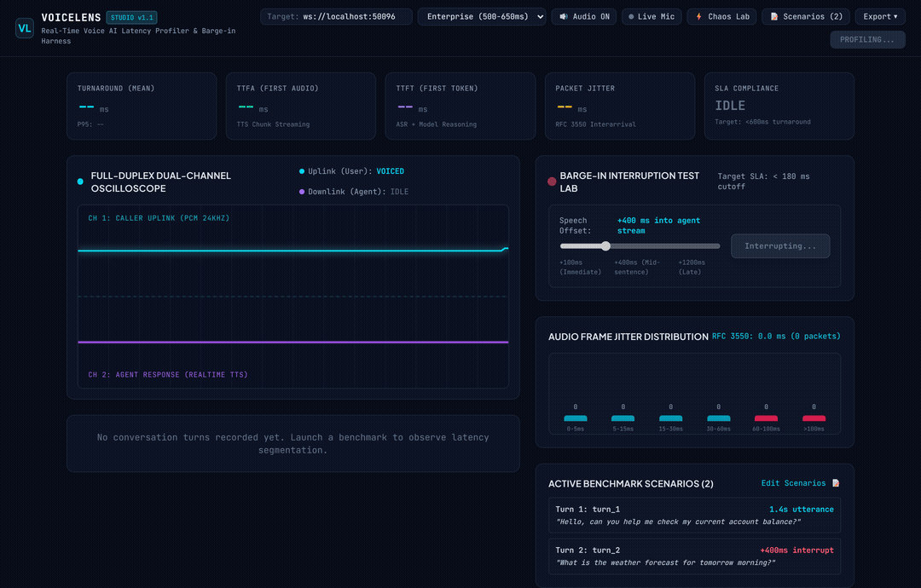Click the 15-30ms jitter histogram bar
This screenshot has width=921, height=588.
pos(671,418)
